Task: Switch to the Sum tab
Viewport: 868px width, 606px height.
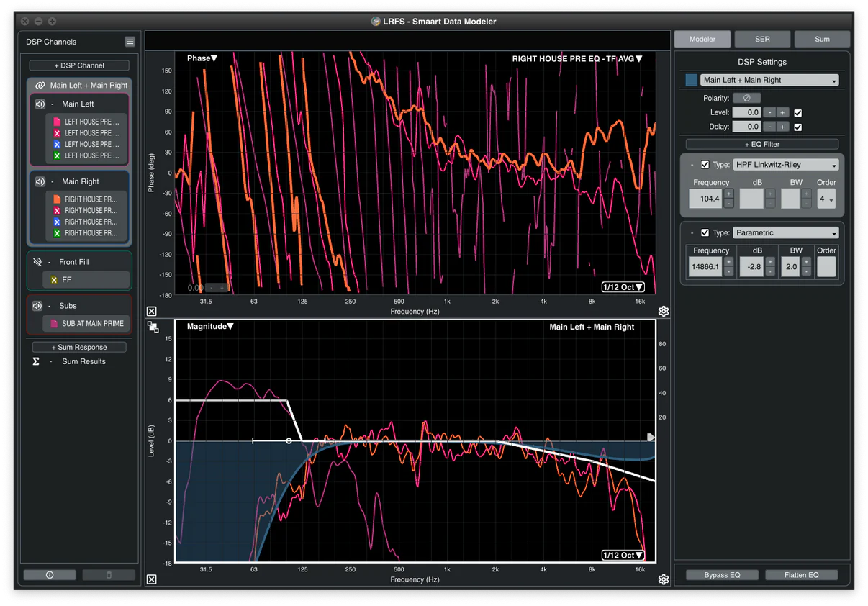Action: [x=822, y=39]
